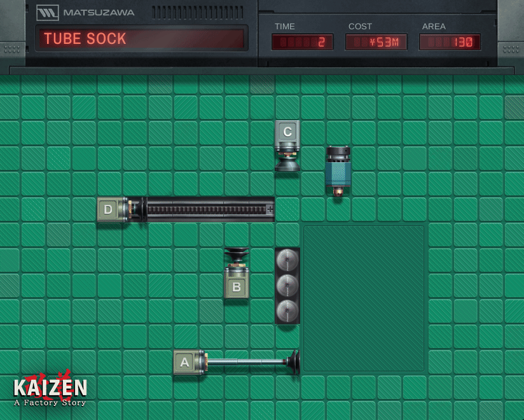
Task: Click the suction gripper at arm A's tip
Action: tap(294, 362)
